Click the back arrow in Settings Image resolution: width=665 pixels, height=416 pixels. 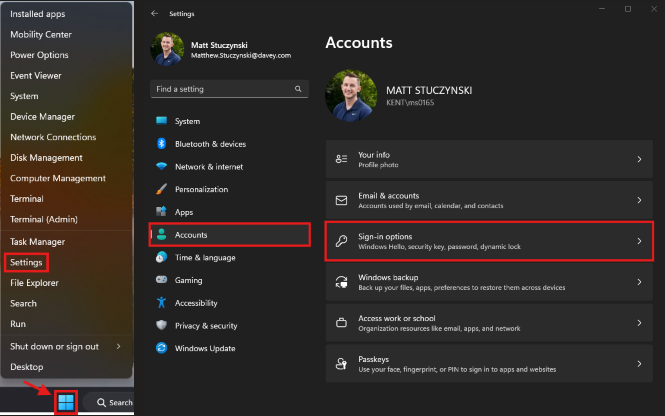tap(154, 14)
